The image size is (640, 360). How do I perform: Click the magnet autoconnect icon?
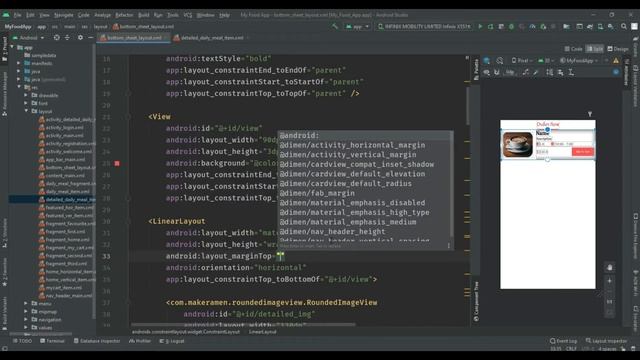pos(497,72)
